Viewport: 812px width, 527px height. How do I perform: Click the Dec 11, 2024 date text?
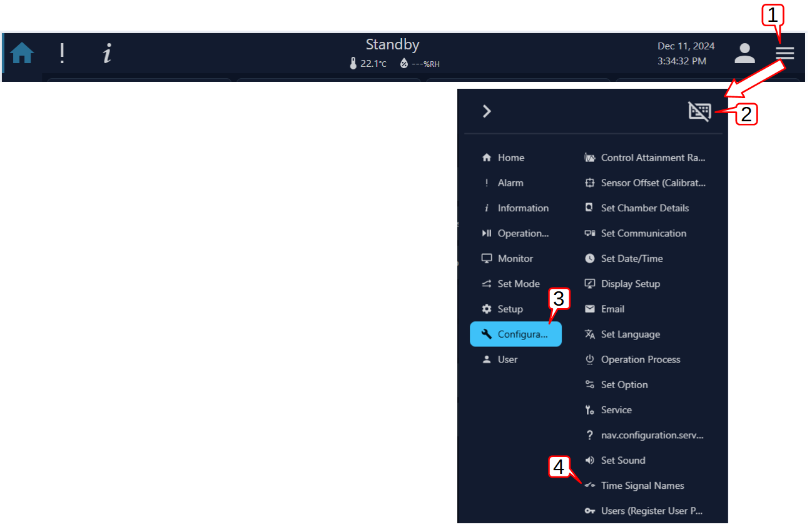pyautogui.click(x=686, y=46)
